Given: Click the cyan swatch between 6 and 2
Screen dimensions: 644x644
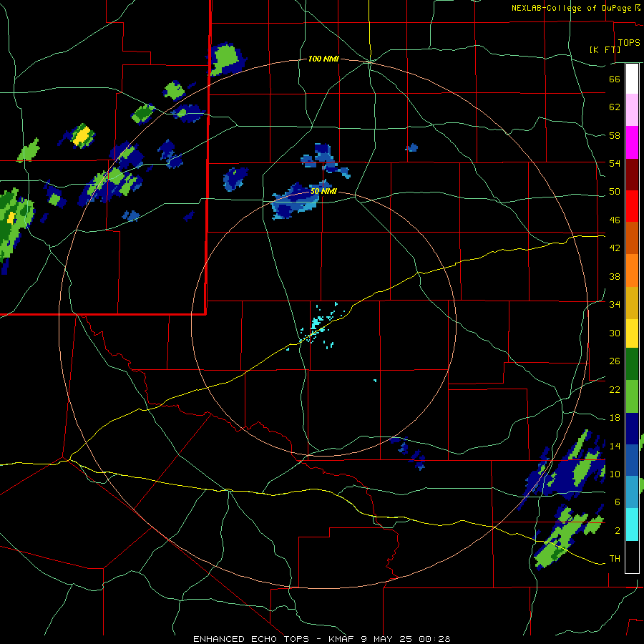Looking at the screenshot, I should click(632, 525).
